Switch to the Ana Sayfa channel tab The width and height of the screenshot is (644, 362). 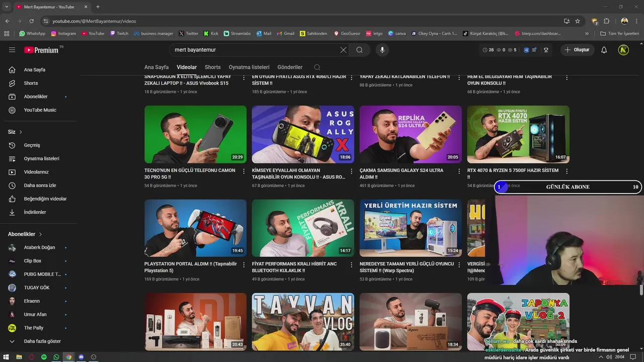pyautogui.click(x=156, y=67)
